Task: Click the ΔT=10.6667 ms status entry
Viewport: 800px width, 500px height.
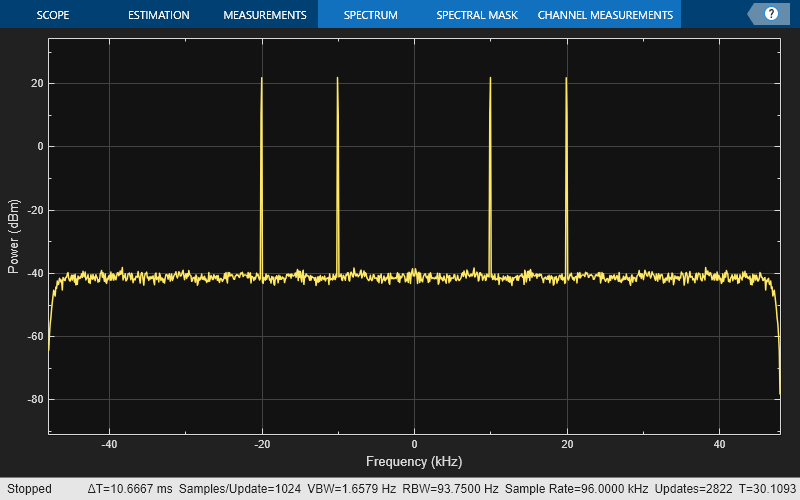Action: (x=130, y=489)
